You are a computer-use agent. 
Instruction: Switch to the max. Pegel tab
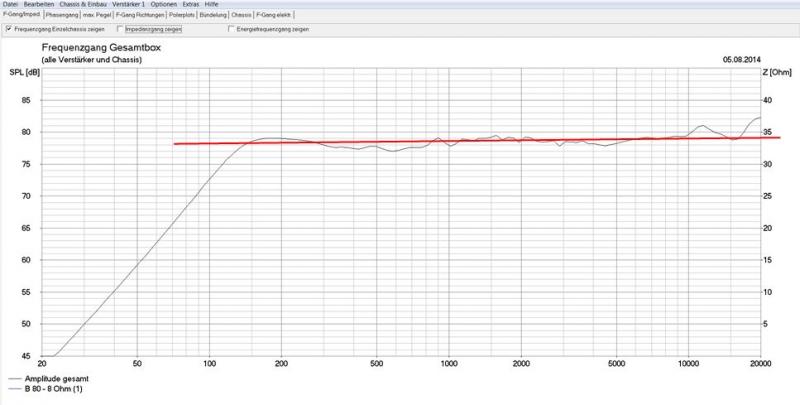(x=96, y=15)
